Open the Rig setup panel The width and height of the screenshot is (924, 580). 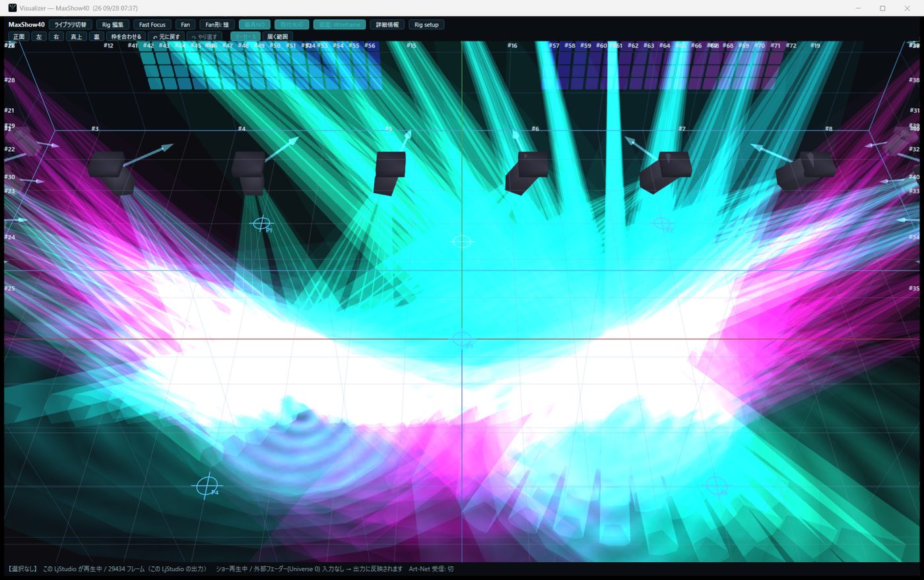426,25
